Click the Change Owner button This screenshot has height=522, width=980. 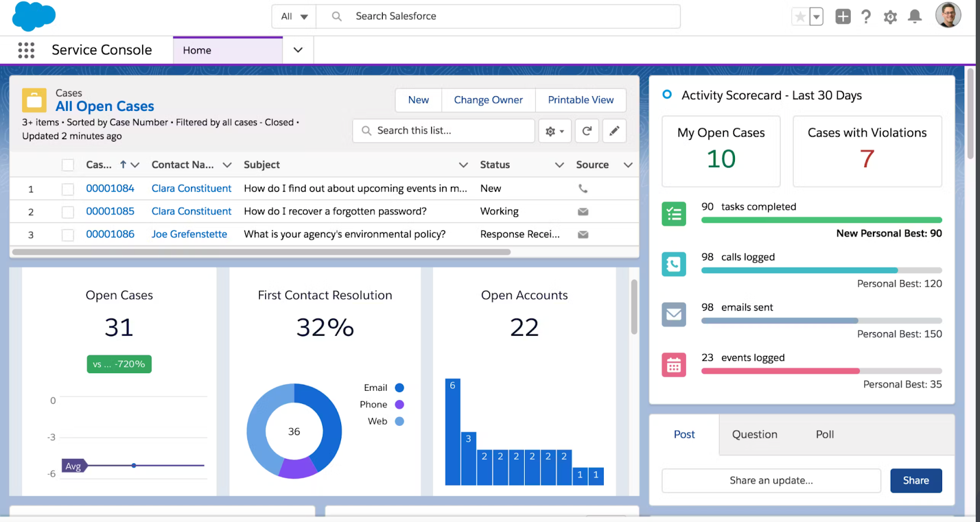pos(488,100)
